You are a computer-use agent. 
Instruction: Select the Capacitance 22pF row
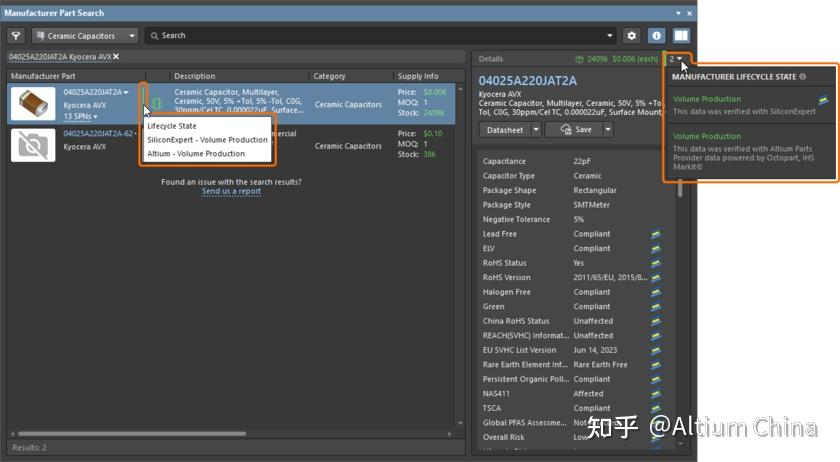(x=571, y=161)
